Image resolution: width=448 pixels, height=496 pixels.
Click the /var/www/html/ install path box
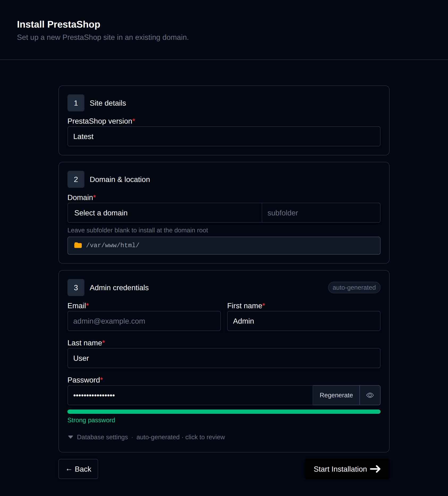coord(224,246)
